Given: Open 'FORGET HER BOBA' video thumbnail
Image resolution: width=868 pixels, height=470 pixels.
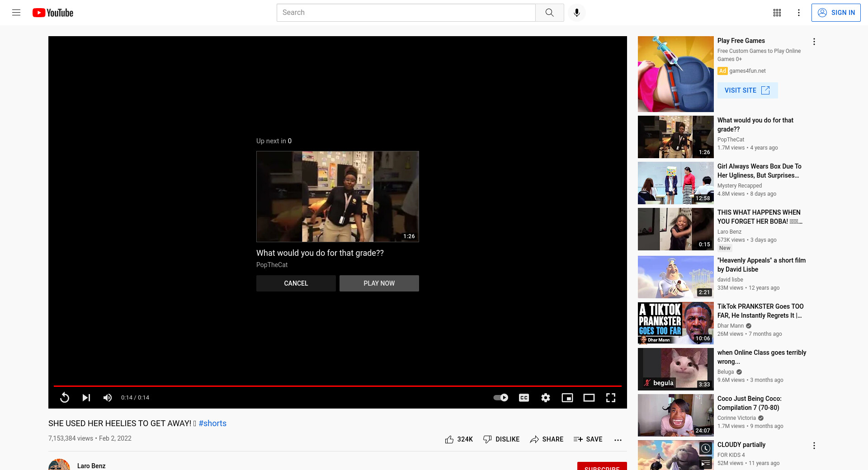Looking at the screenshot, I should (x=676, y=229).
